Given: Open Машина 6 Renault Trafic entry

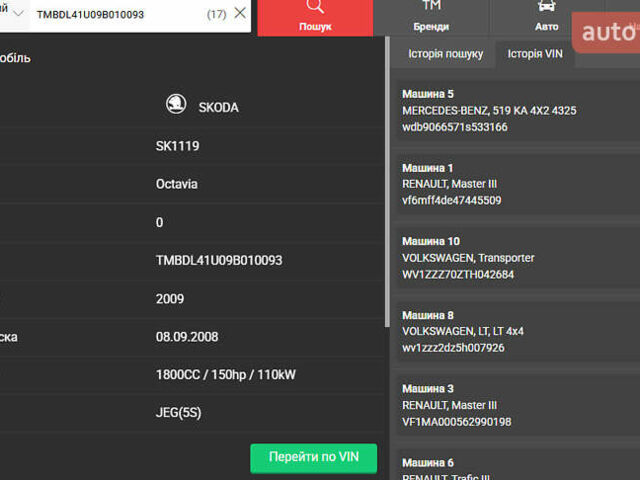Looking at the screenshot, I should tap(515, 468).
